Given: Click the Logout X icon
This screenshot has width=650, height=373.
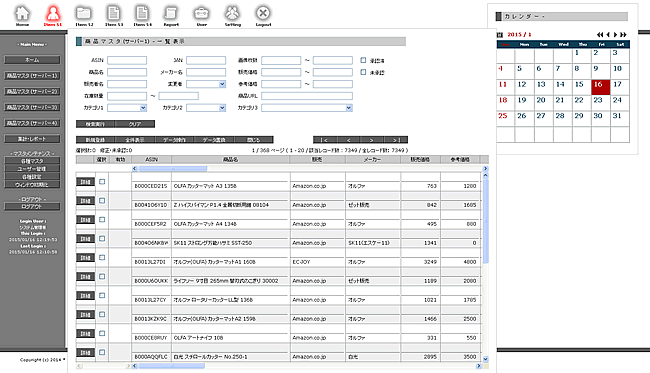Looking at the screenshot, I should coord(263,14).
